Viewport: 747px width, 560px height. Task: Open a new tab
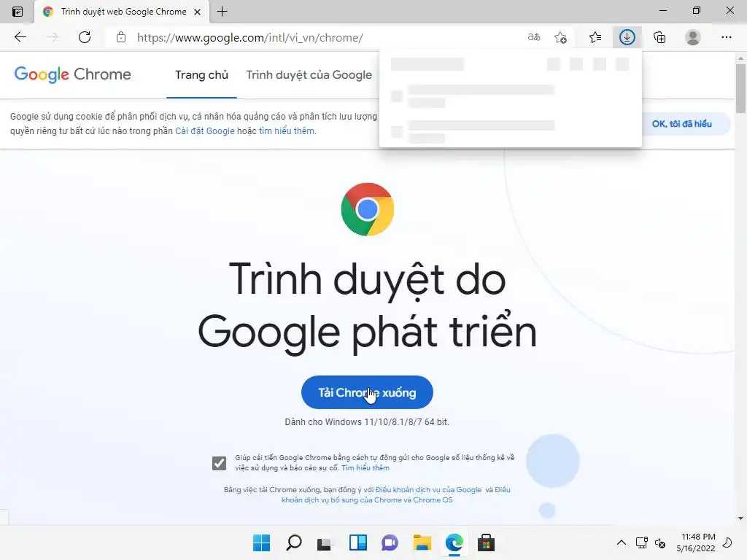point(222,12)
